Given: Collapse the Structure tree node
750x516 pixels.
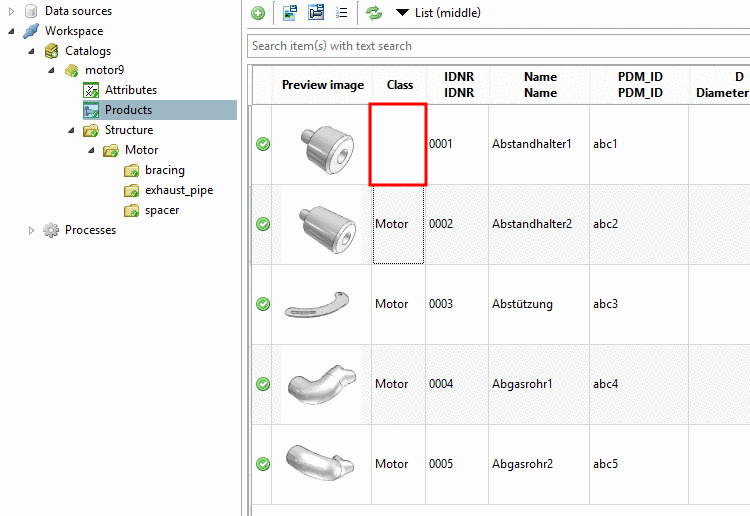Looking at the screenshot, I should click(72, 130).
